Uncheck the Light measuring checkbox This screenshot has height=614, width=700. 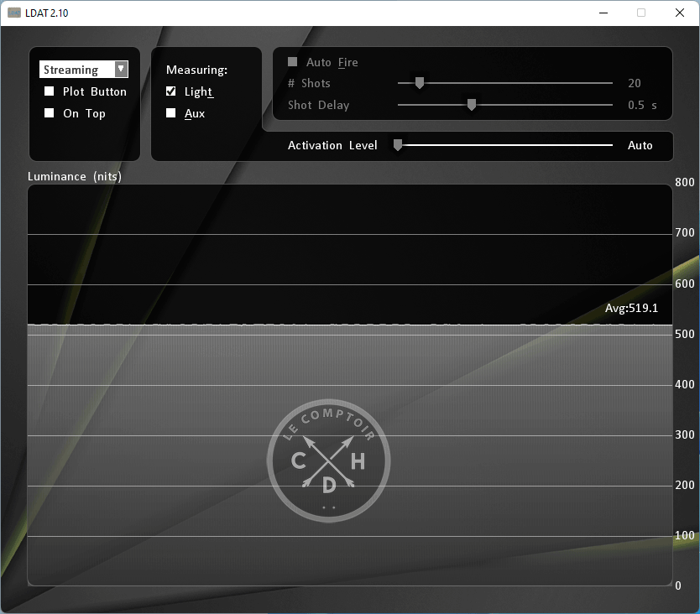coord(171,91)
